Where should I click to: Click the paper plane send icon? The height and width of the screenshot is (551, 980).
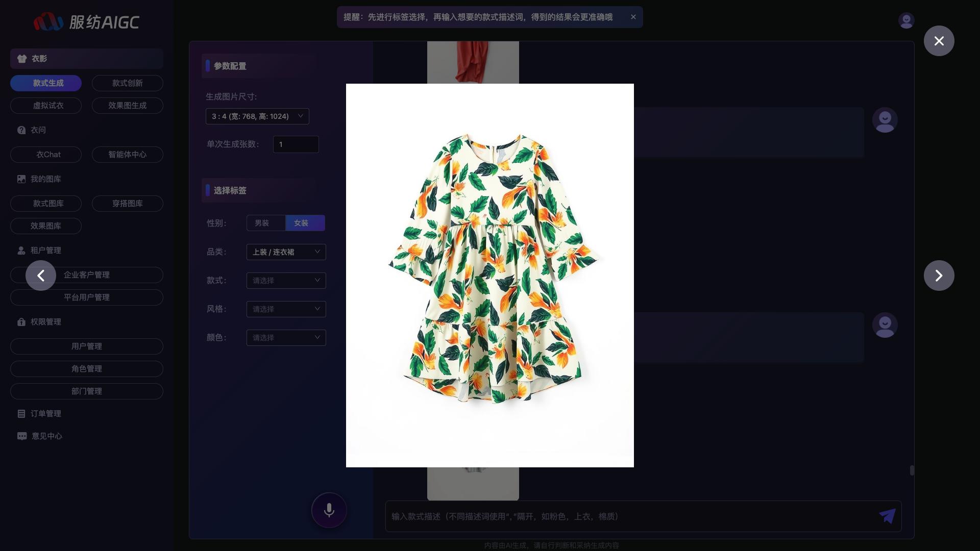(887, 516)
